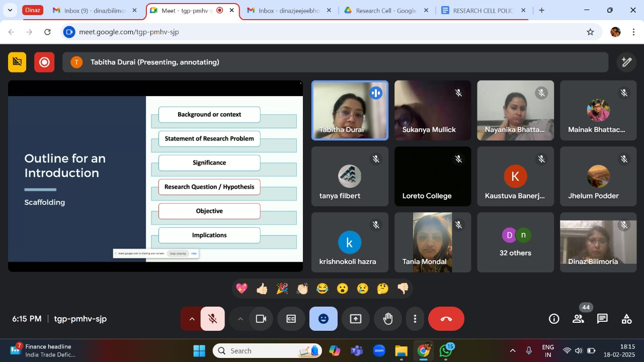
Task: Click the 32 others participants tile
Action: coord(515,242)
